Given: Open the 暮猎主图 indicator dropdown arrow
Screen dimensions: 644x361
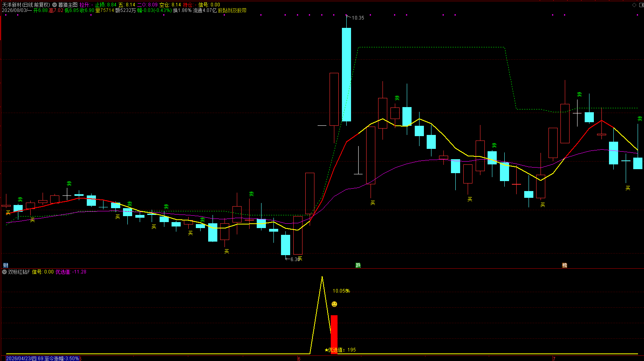Looking at the screenshot, I should [55, 5].
